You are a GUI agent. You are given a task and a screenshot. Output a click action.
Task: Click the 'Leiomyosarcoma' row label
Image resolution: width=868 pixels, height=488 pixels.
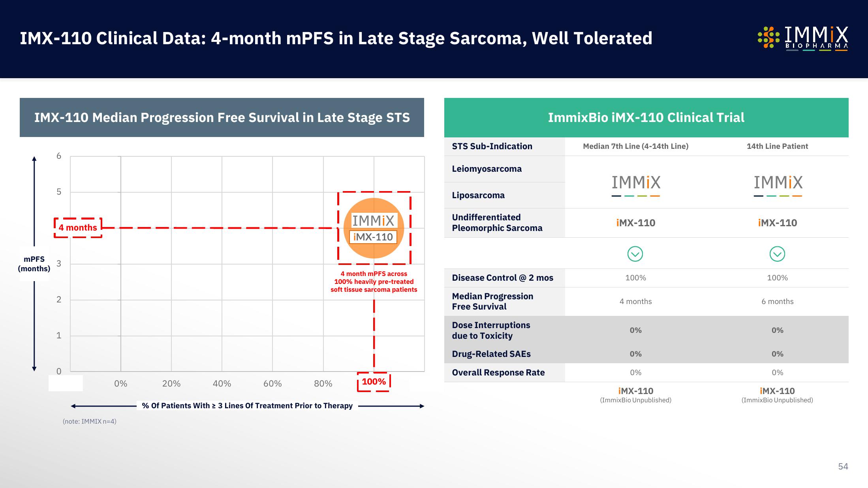(x=487, y=169)
